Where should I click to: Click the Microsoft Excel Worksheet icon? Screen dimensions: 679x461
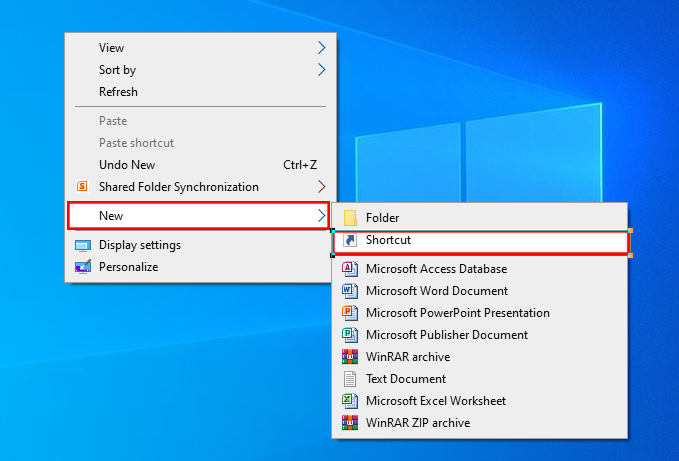[x=350, y=401]
